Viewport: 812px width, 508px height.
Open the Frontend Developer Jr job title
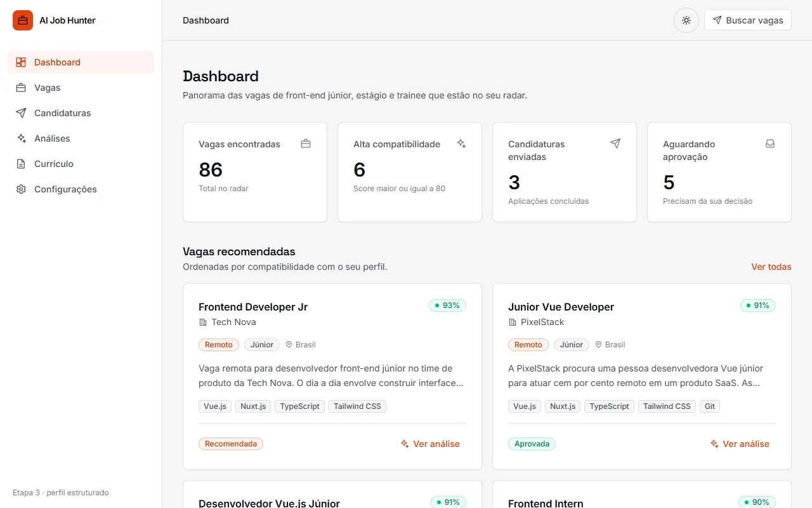tap(253, 307)
